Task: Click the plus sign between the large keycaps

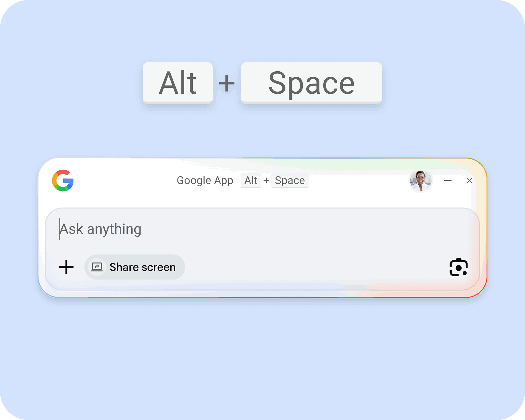Action: [x=226, y=83]
